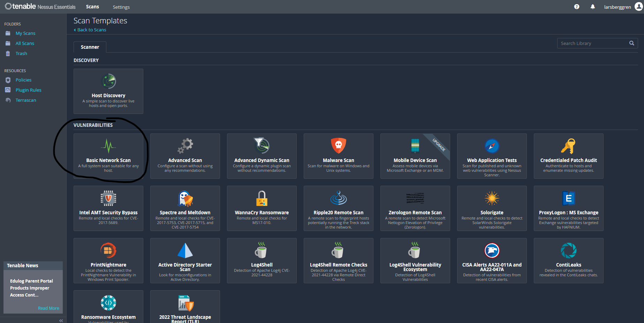This screenshot has width=644, height=323.
Task: Launch Terrascan from the Resources section
Action: [25, 100]
